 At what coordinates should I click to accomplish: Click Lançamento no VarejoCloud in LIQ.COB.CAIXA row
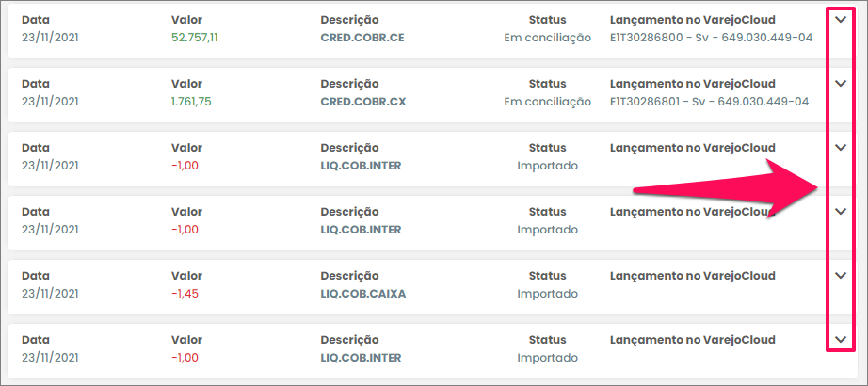692,276
